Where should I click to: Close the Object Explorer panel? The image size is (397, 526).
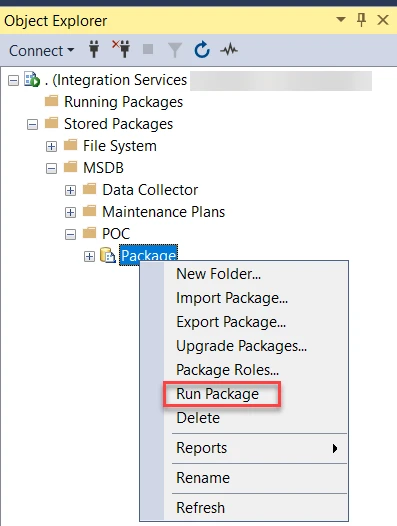click(383, 20)
